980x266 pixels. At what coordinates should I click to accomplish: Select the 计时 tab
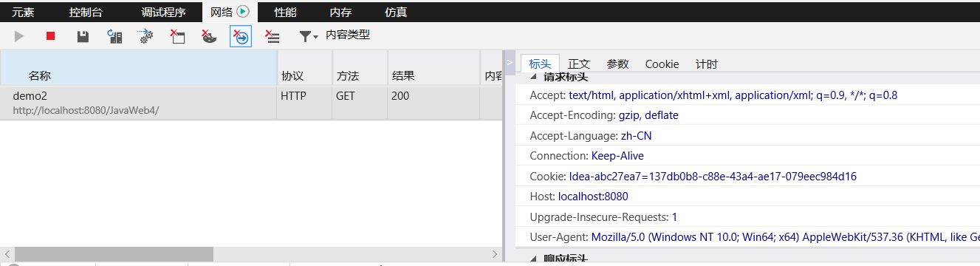point(706,64)
